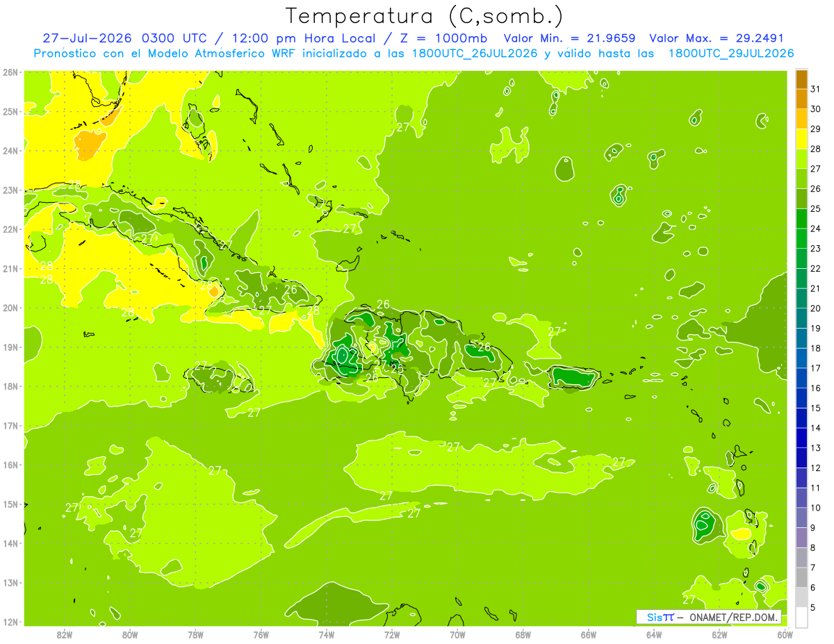Image resolution: width=834 pixels, height=644 pixels.
Task: Click the 18N latitude axis label
Action: (x=10, y=386)
